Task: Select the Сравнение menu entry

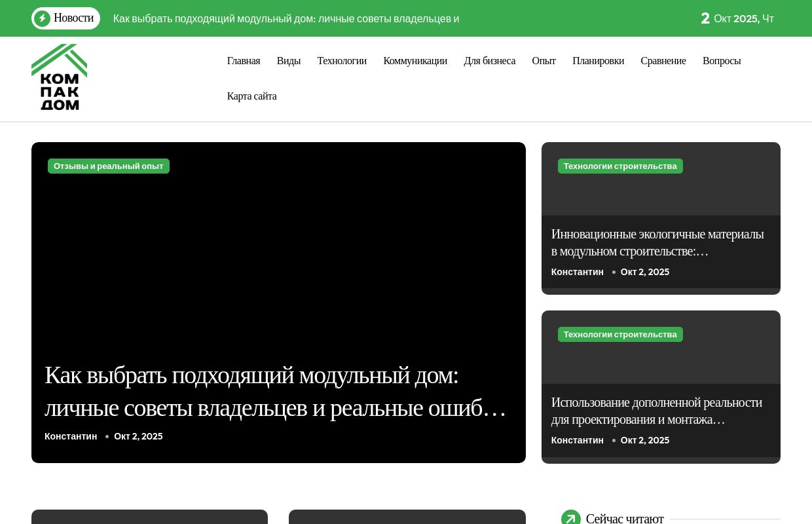Action: pyautogui.click(x=663, y=61)
